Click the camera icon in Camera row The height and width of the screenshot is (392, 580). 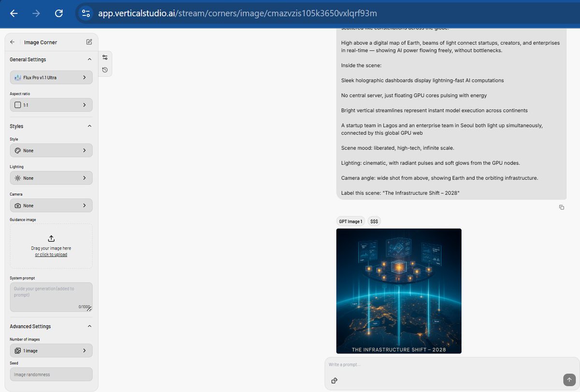18,206
